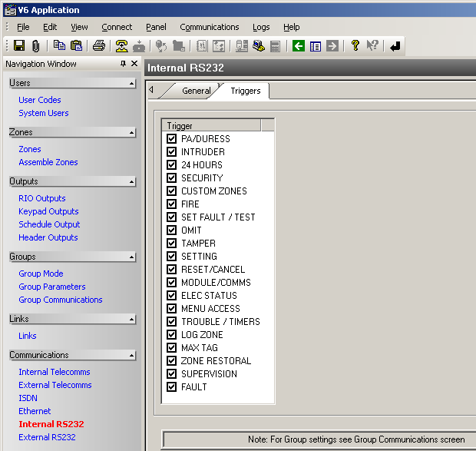Click the paperclip attach icon
476x451 pixels.
tap(35, 46)
